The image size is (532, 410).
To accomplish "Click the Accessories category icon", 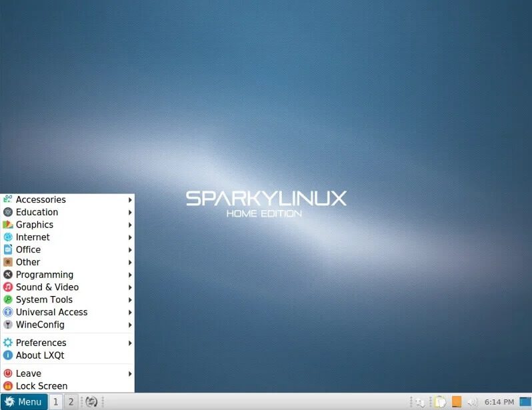I will (x=8, y=199).
